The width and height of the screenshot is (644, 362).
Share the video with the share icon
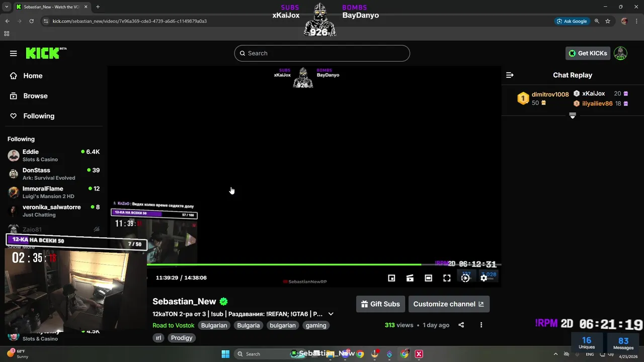(x=461, y=325)
